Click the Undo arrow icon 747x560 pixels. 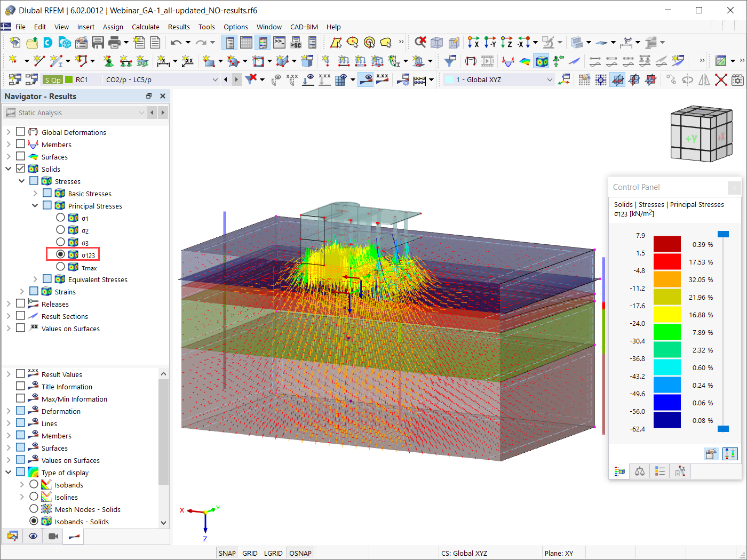[x=176, y=43]
